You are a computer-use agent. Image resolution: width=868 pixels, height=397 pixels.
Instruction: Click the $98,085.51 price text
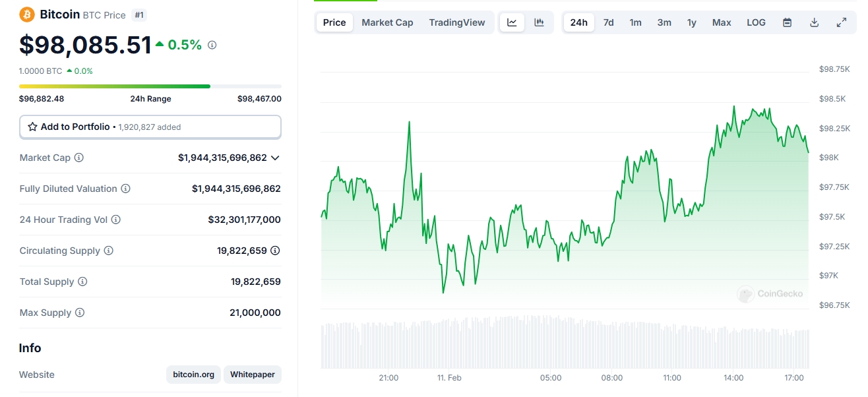[x=86, y=45]
